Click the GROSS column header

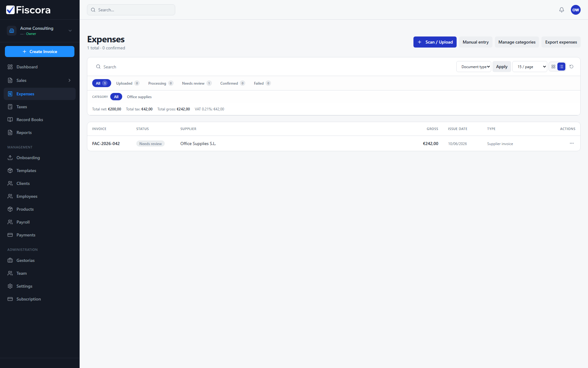pyautogui.click(x=432, y=129)
